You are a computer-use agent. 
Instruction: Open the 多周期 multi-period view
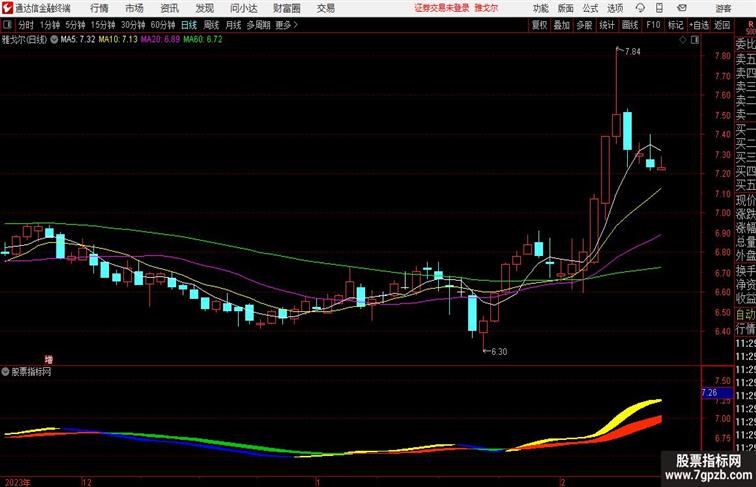click(258, 25)
